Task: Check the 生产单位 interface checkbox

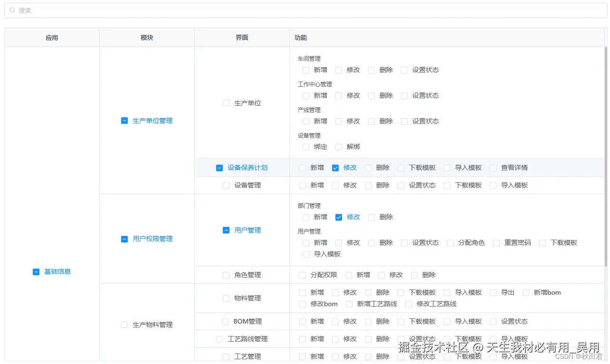Action: (226, 103)
